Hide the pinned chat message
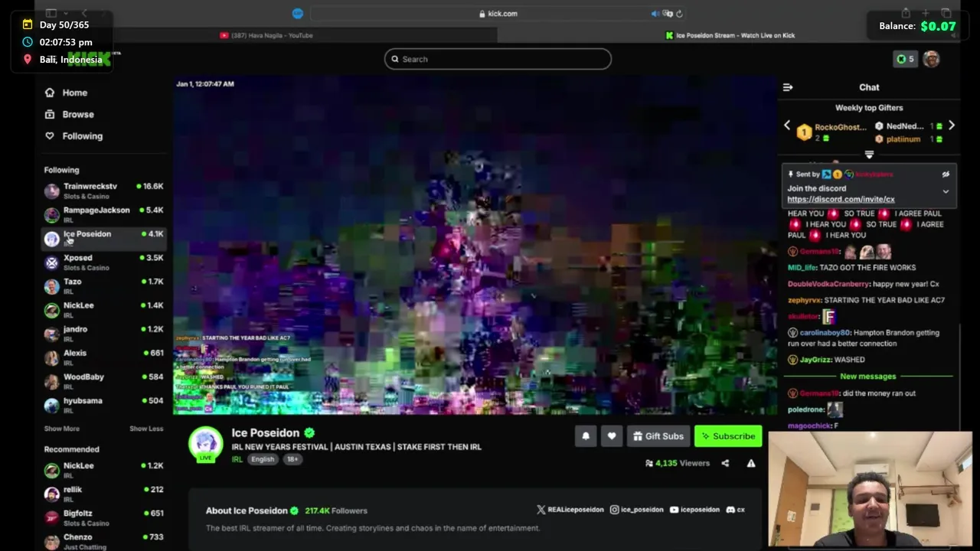This screenshot has width=980, height=551. [946, 174]
